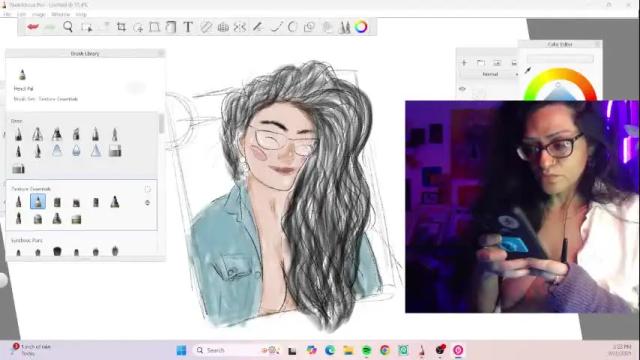Pick first brush in Basic set
This screenshot has height=360, width=640.
(x=18, y=134)
